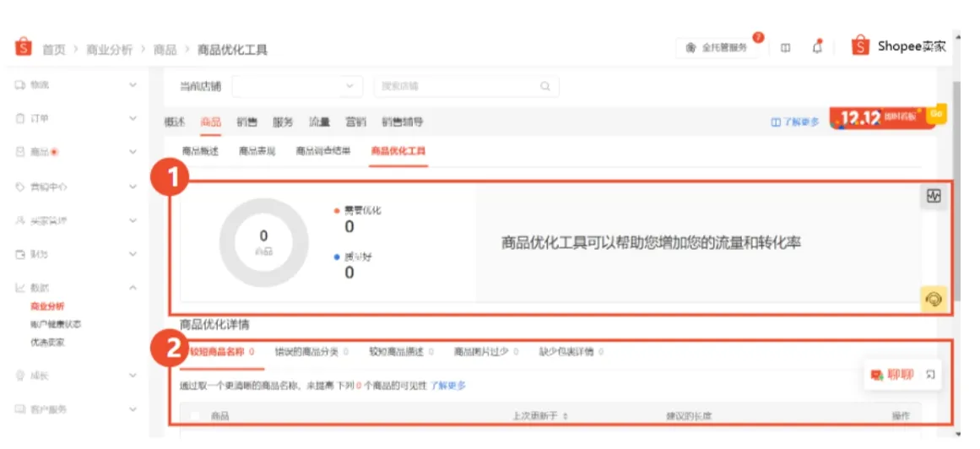
Task: Click the 首页 breadcrumb link
Action: (x=54, y=50)
